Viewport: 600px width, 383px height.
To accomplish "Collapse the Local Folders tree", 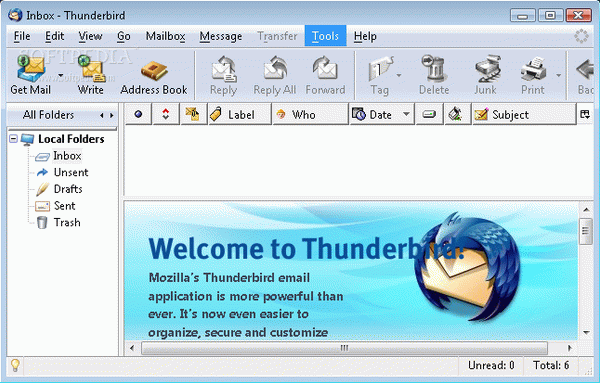I will pyautogui.click(x=13, y=139).
